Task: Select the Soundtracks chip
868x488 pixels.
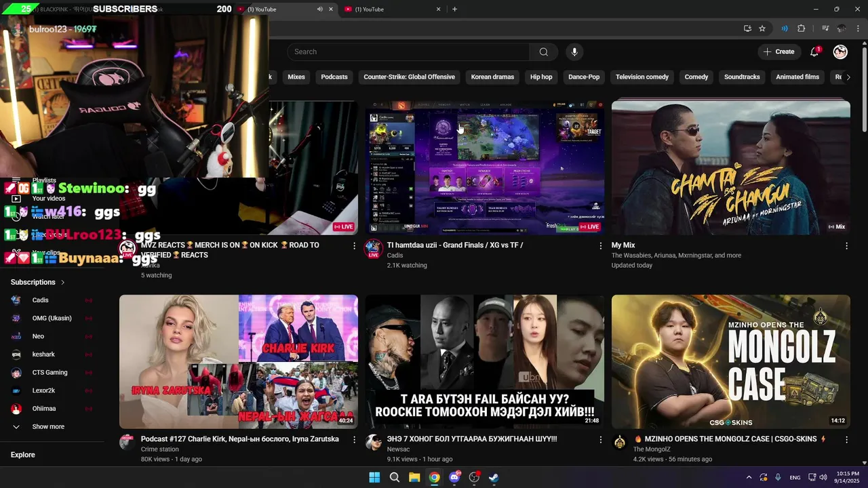Action: 742,77
